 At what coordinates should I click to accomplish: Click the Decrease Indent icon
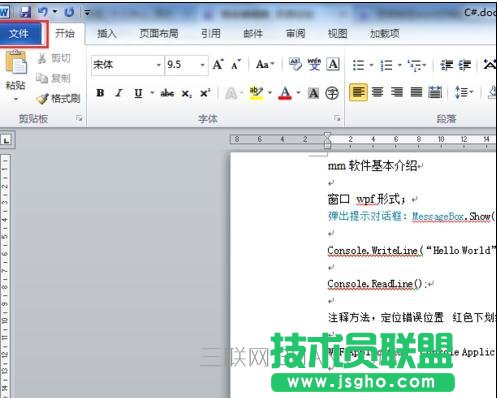click(446, 65)
